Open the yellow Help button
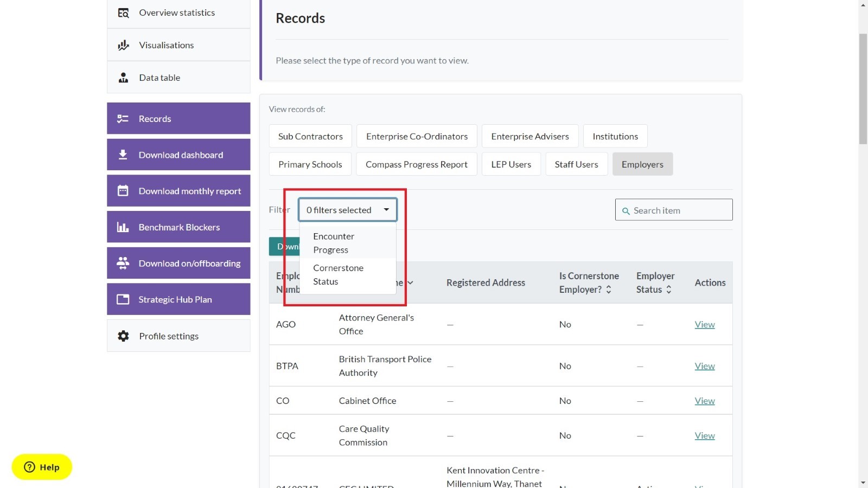Image resolution: width=868 pixels, height=488 pixels. pyautogui.click(x=42, y=467)
